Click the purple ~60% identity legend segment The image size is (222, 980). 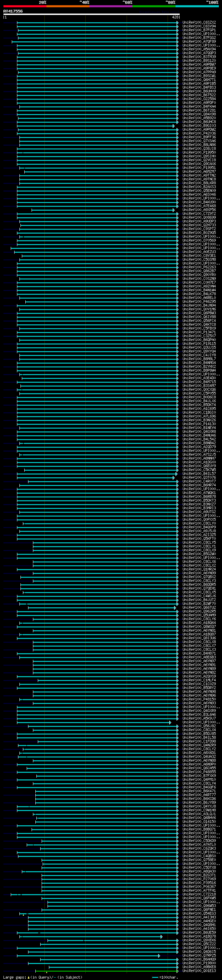[x=111, y=6]
